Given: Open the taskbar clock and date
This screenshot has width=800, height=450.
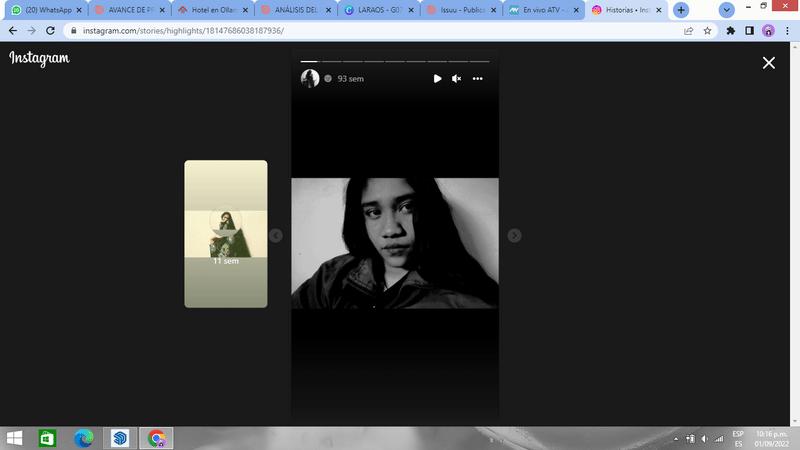Looking at the screenshot, I should tap(772, 439).
